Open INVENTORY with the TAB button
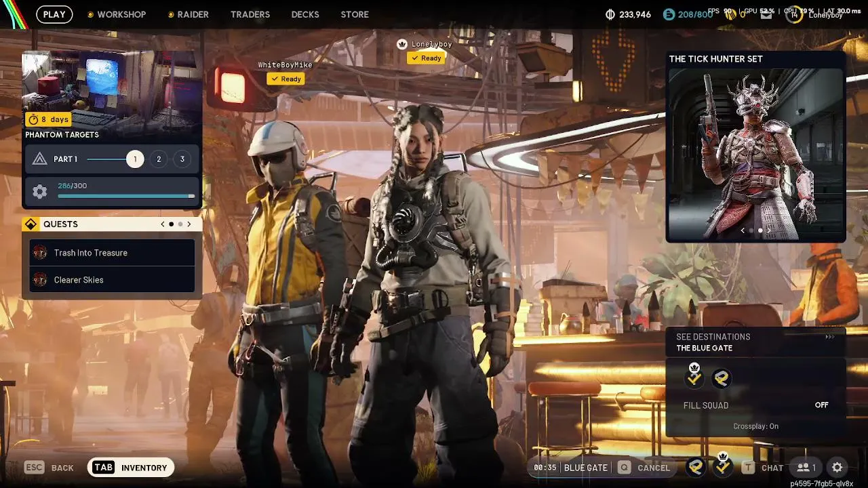The image size is (868, 488). point(131,468)
